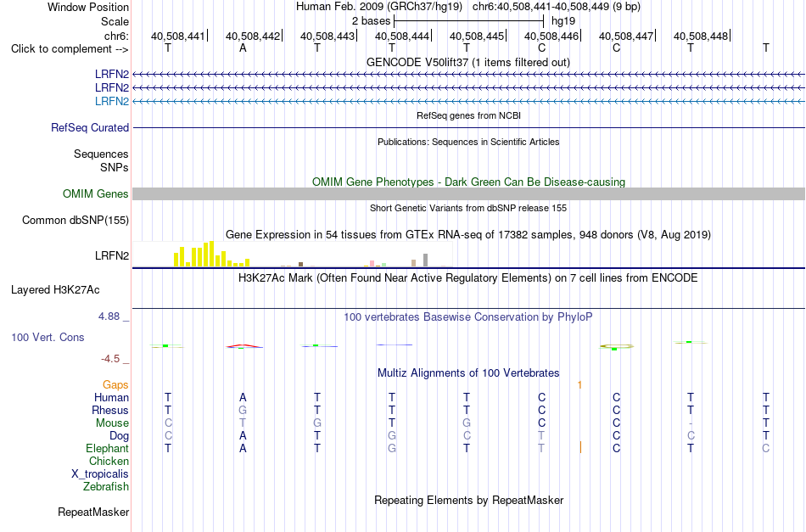This screenshot has height=532, width=806.
Task: Click the orange '1' in the Gaps row
Action: (579, 384)
